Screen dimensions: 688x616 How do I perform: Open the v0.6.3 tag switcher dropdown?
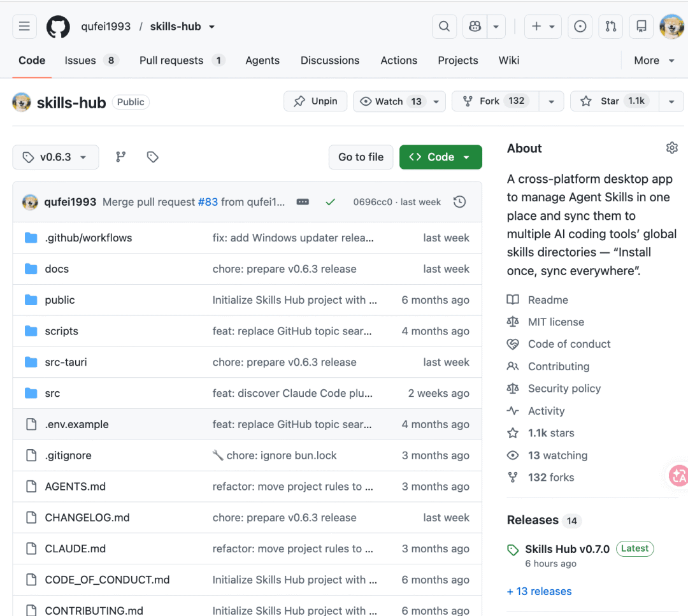click(55, 157)
